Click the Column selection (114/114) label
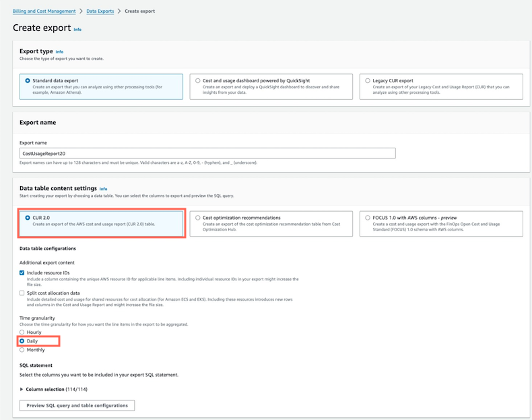532x420 pixels. (57, 389)
